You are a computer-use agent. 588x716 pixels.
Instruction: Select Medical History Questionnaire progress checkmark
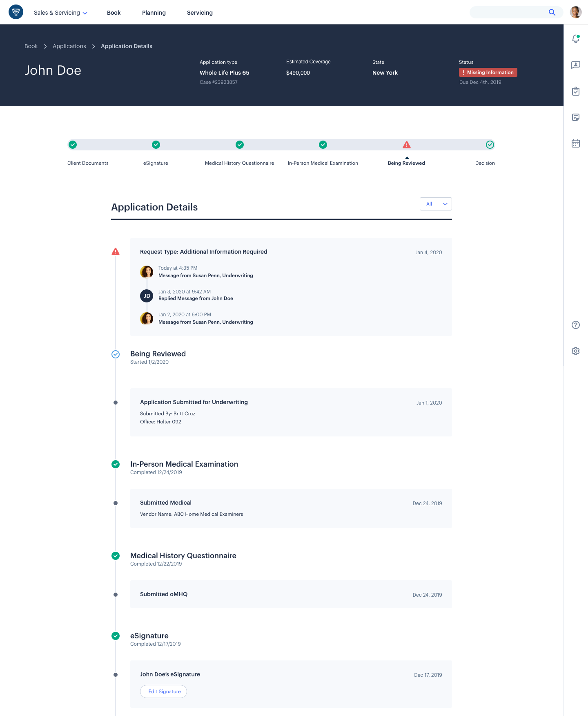tap(240, 145)
